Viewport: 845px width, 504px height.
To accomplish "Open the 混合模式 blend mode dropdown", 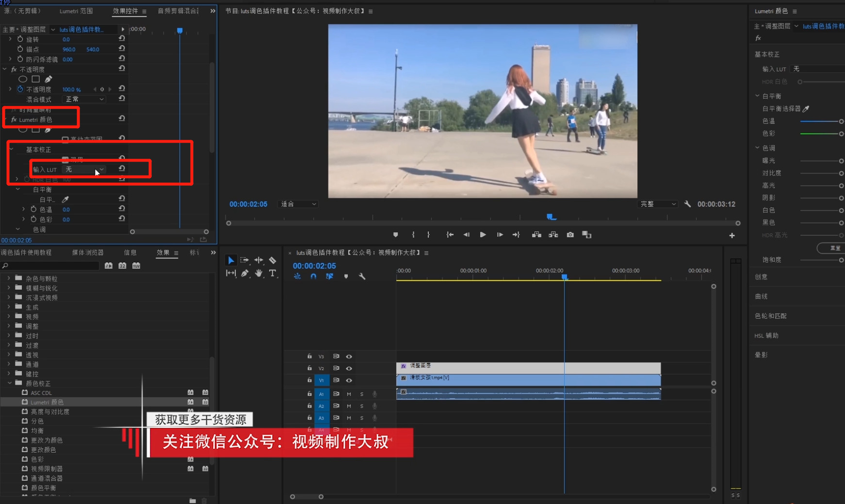I will [x=84, y=99].
